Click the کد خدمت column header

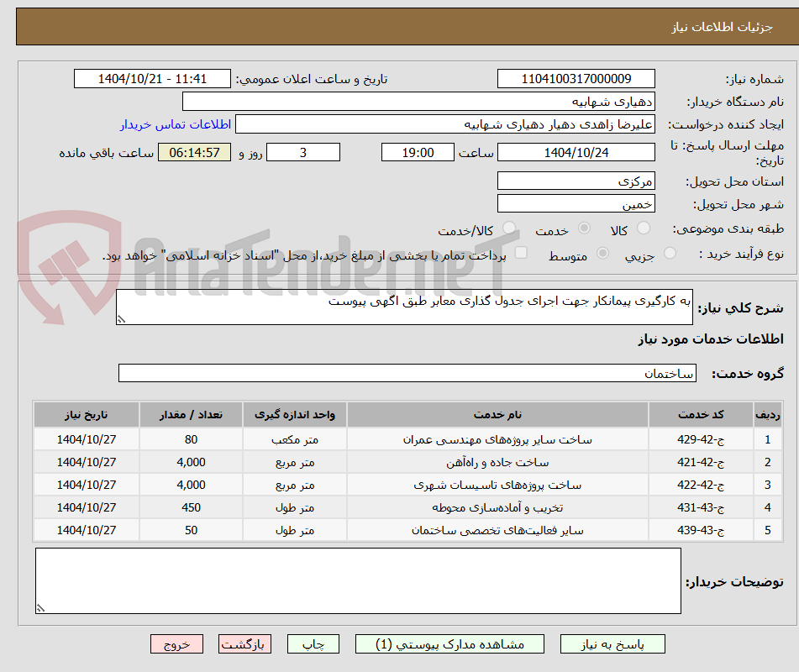pos(701,415)
